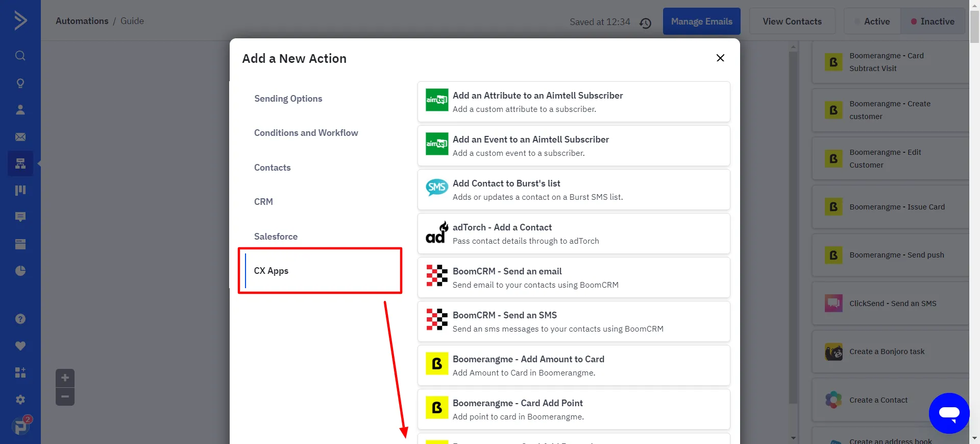This screenshot has width=980, height=444.
Task: Click the heart icon in the sidebar
Action: (20, 346)
